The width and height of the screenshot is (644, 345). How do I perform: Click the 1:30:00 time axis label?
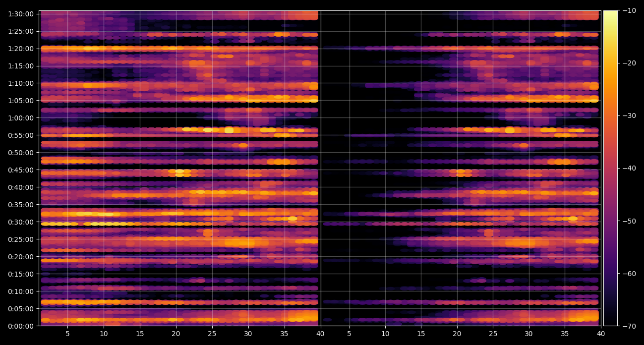click(21, 14)
